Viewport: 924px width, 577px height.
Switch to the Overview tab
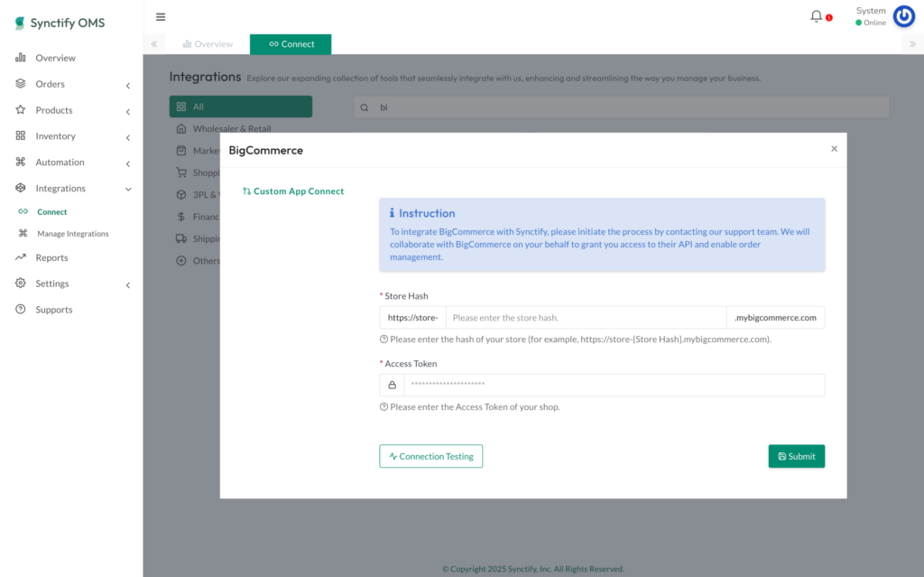pos(208,44)
